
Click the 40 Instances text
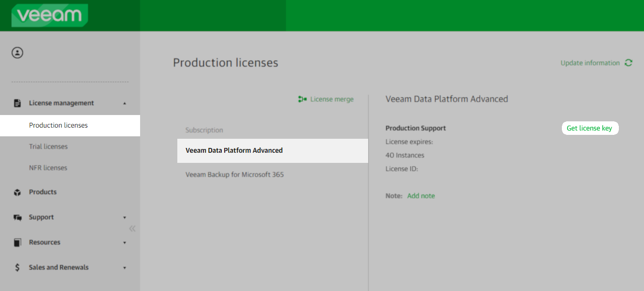[405, 155]
